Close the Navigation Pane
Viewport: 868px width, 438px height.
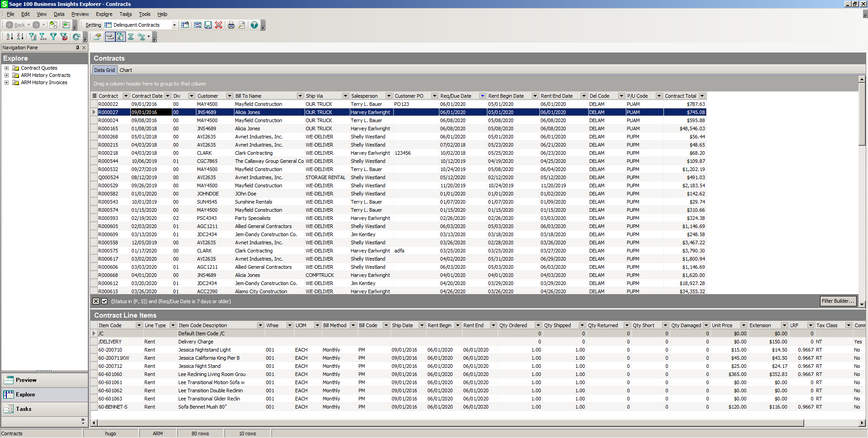click(x=84, y=48)
